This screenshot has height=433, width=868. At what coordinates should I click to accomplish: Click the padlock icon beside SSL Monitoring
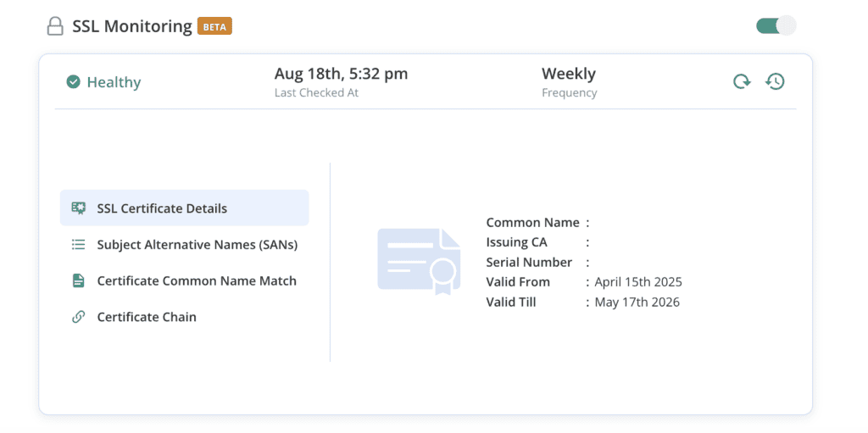tap(55, 26)
